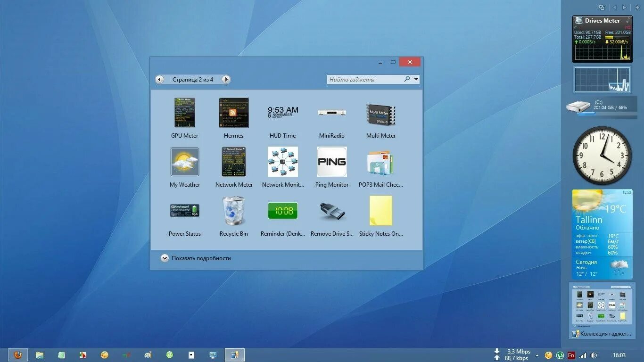Select the Remove Drive Safely gadget icon

tap(332, 212)
